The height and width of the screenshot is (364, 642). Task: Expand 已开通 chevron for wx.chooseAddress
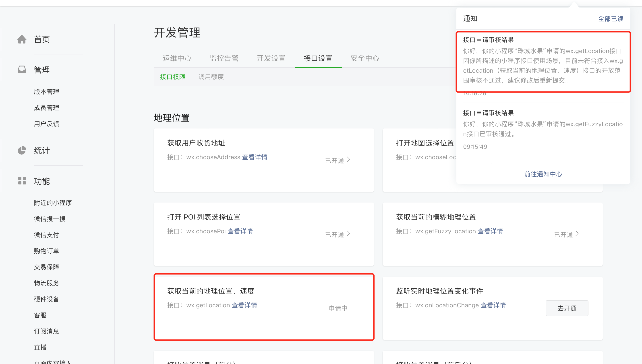tap(348, 160)
